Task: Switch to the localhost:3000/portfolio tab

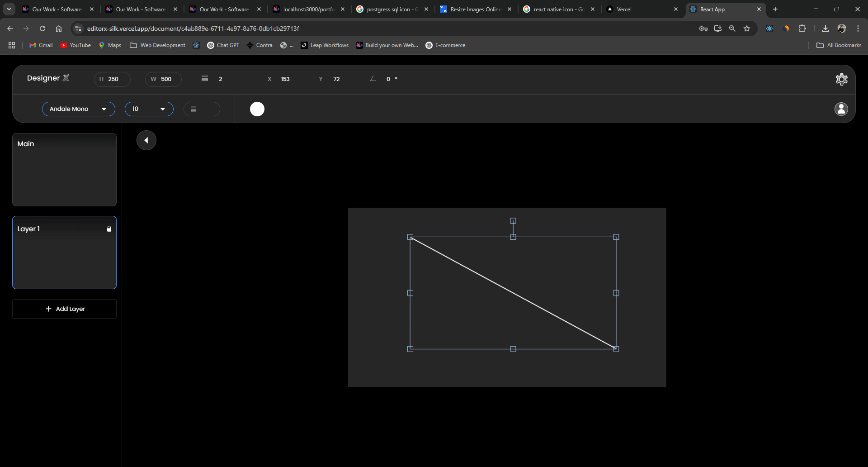Action: 307,9
